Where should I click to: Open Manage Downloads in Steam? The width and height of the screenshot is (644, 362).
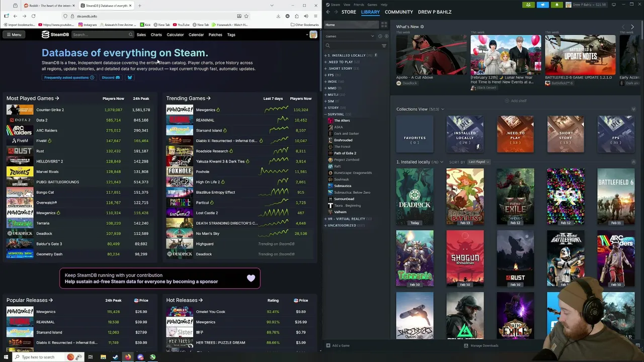481,345
